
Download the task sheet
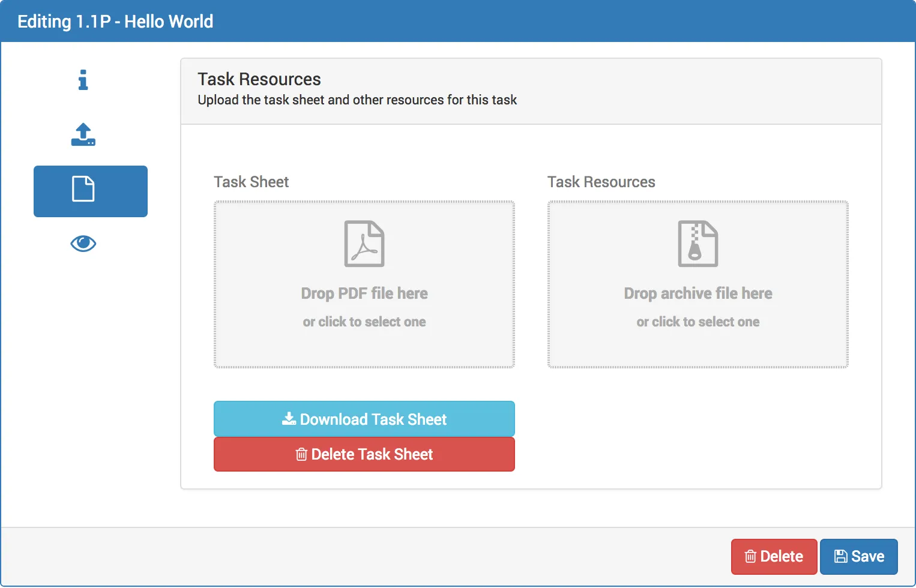point(364,418)
